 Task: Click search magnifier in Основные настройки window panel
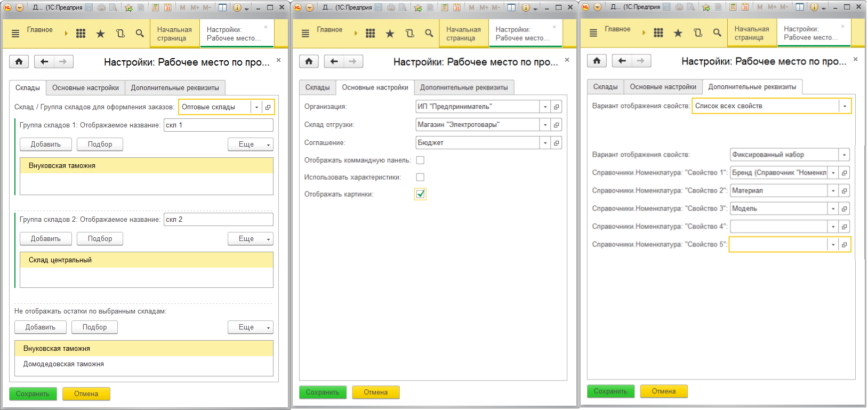[429, 34]
